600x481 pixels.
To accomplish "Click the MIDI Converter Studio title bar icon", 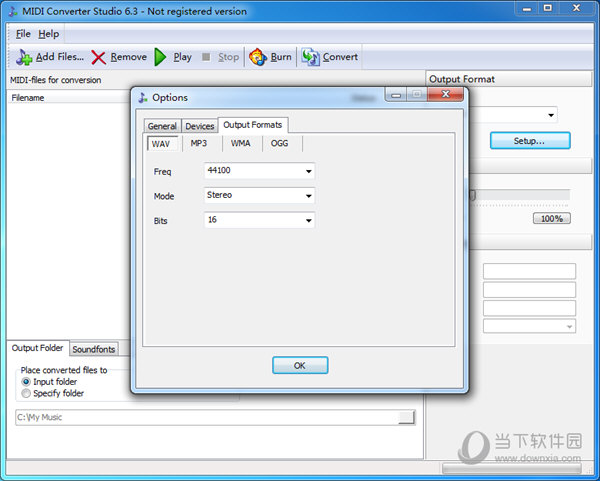I will coord(13,11).
